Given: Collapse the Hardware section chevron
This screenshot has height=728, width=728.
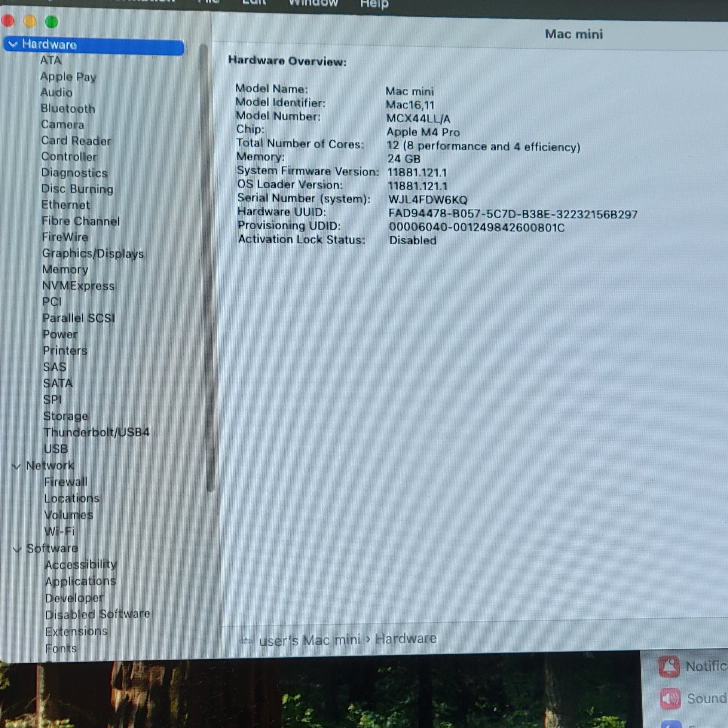Looking at the screenshot, I should (x=13, y=45).
